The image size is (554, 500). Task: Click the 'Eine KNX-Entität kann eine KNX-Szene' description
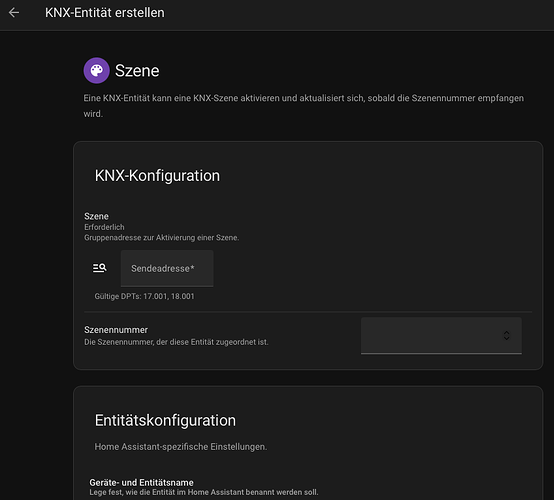coord(303,106)
